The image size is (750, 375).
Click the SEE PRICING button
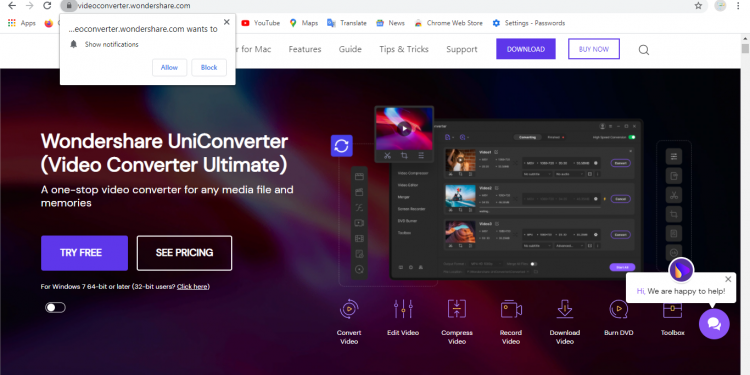(x=184, y=253)
